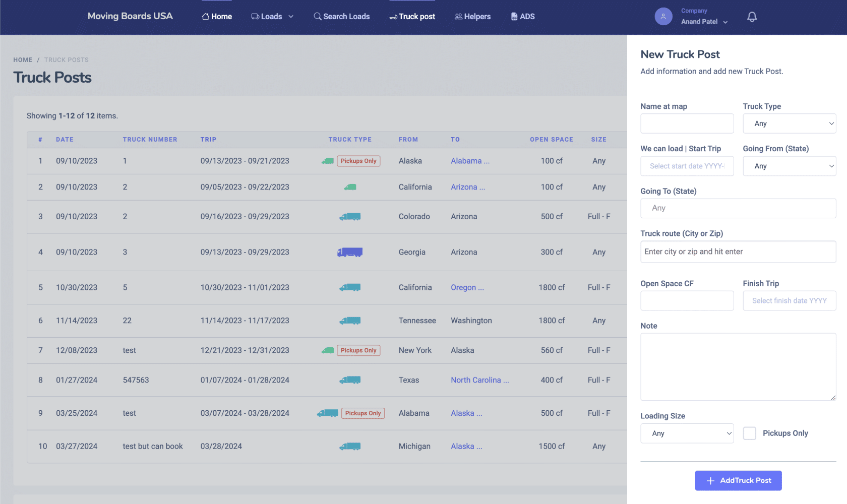
Task: Open the North Carolina destination link
Action: click(x=480, y=380)
